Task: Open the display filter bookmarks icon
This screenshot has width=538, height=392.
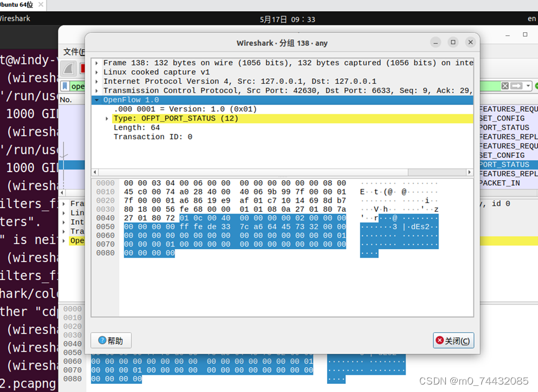Action: (x=65, y=86)
